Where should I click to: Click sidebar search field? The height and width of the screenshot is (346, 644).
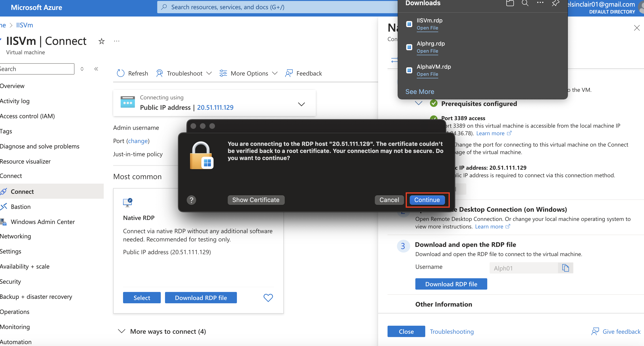point(37,69)
